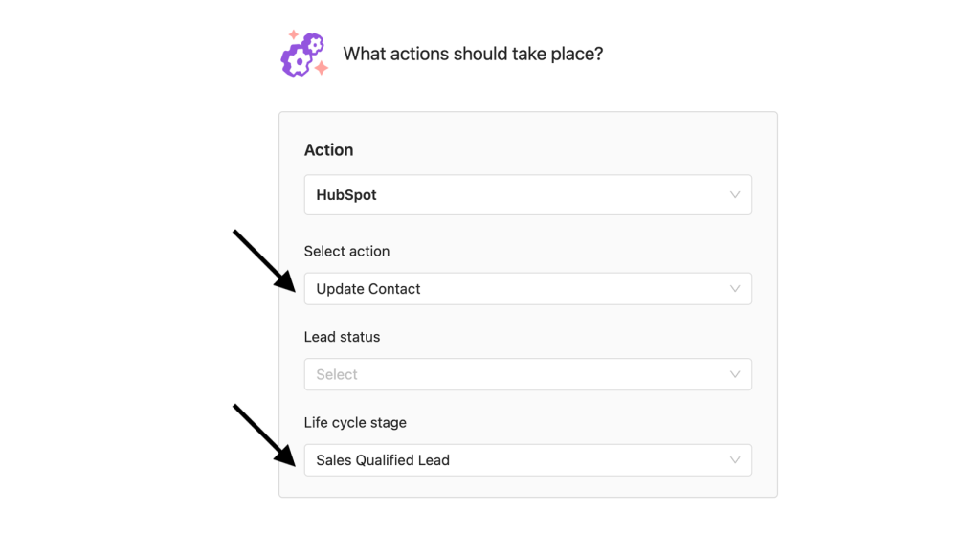Image resolution: width=980 pixels, height=534 pixels.
Task: Click the 'Lead status' field label
Action: pos(342,337)
